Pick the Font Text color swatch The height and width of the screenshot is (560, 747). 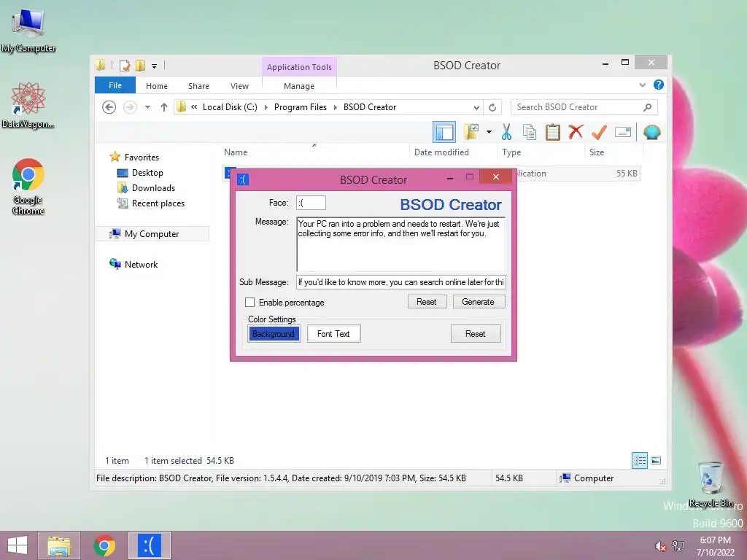[333, 334]
